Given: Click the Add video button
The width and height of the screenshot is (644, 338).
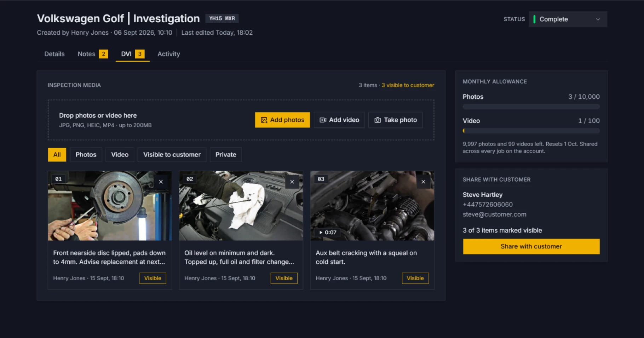Looking at the screenshot, I should [x=339, y=120].
